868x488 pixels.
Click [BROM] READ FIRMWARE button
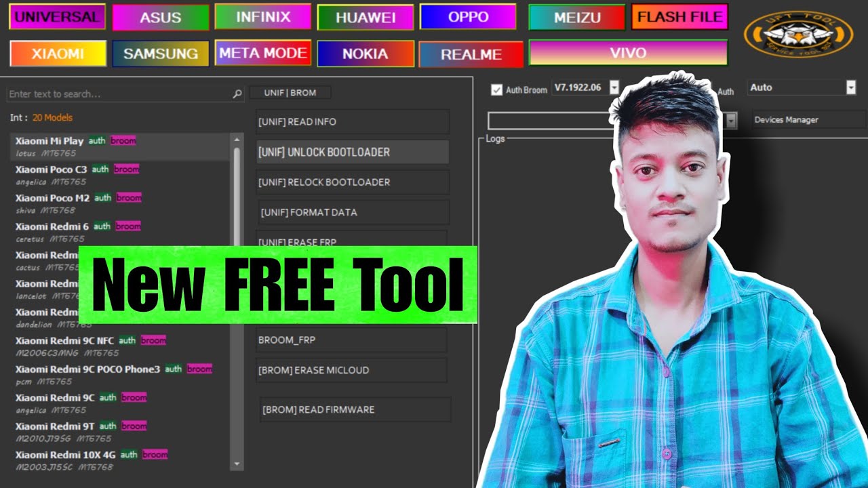354,409
